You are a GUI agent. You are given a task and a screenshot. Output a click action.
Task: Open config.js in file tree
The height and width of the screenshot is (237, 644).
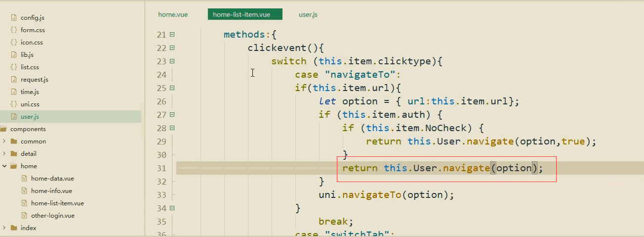point(33,17)
